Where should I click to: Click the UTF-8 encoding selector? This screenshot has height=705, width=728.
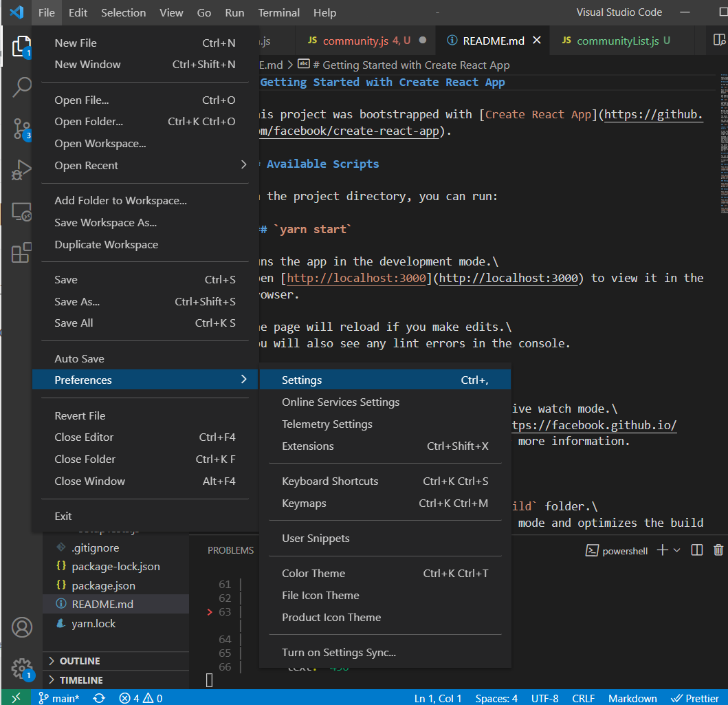coord(544,698)
